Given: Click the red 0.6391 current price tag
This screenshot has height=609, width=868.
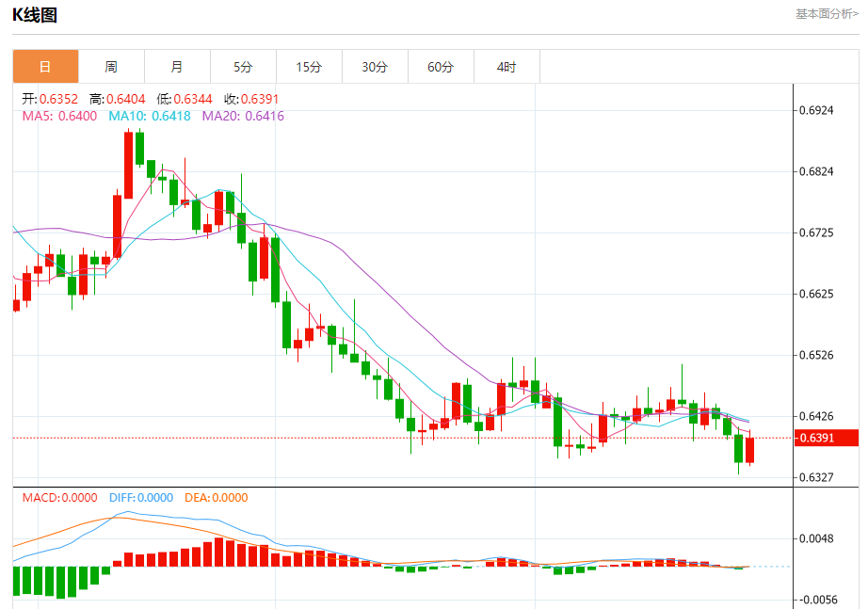Looking at the screenshot, I should tap(827, 438).
